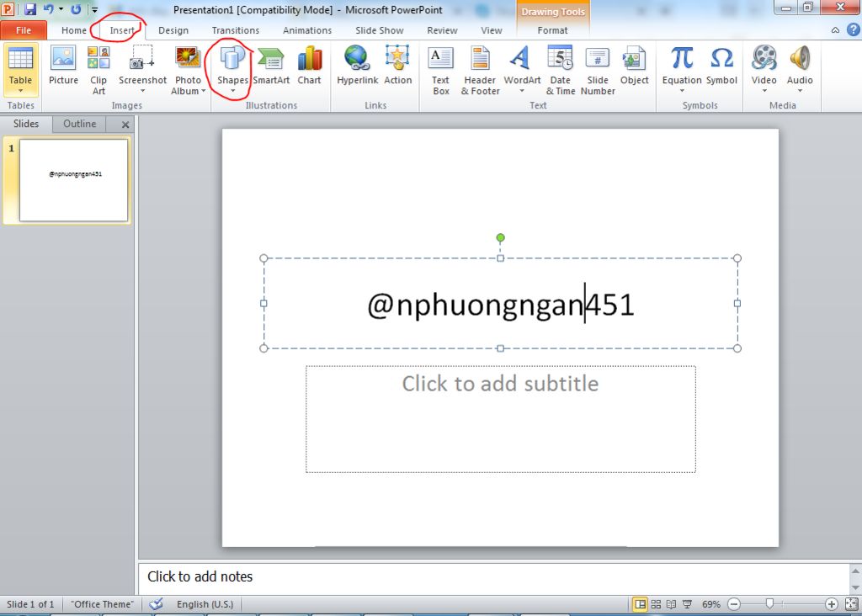Insert Slide Number
The width and height of the screenshot is (862, 616).
pyautogui.click(x=598, y=71)
